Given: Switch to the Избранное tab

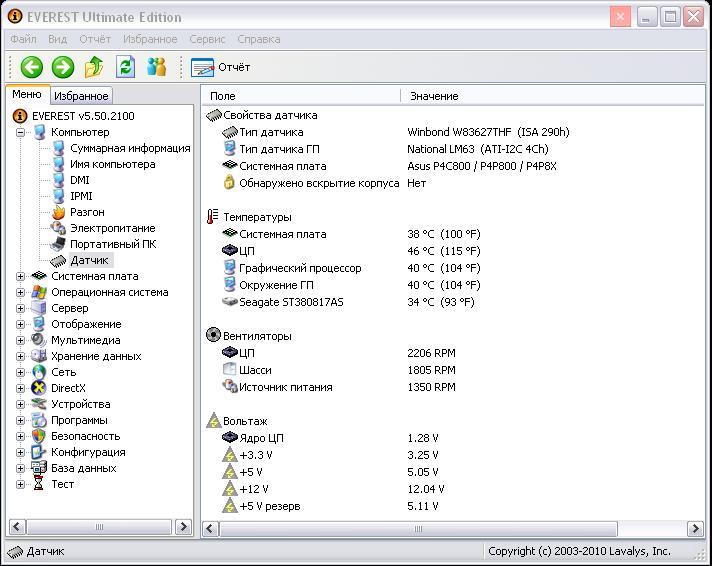Looking at the screenshot, I should point(81,96).
